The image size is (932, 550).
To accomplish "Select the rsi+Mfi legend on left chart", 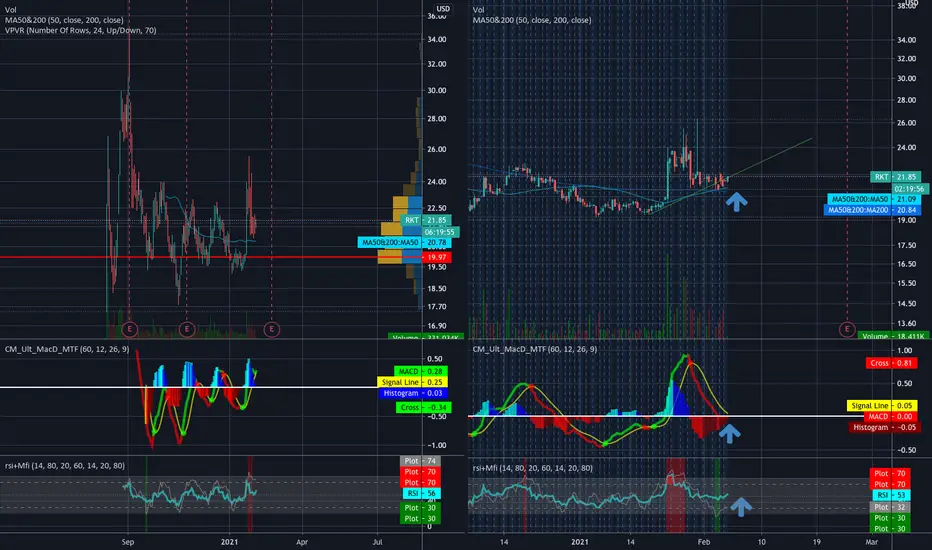I will click(x=65, y=466).
